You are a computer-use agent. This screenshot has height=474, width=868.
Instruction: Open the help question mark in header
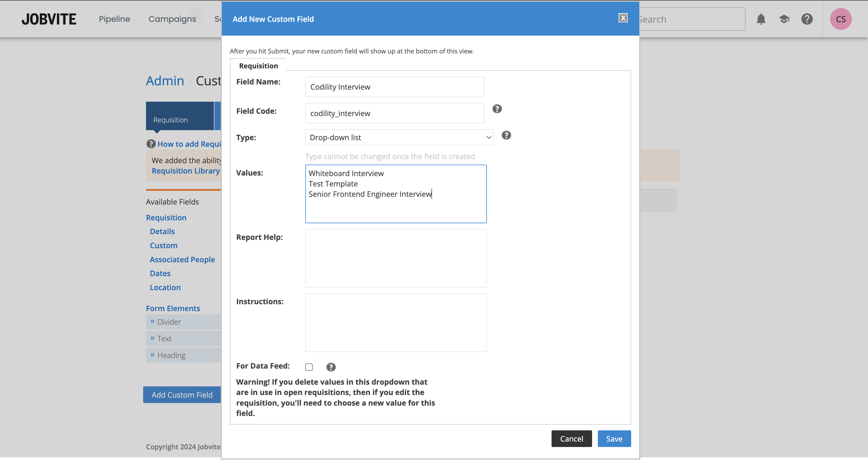807,19
